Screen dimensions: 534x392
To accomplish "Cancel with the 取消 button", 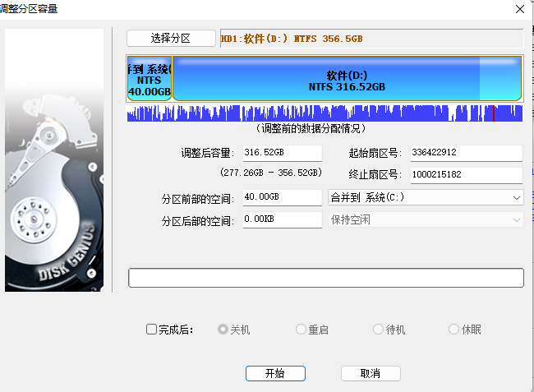I will tap(371, 373).
